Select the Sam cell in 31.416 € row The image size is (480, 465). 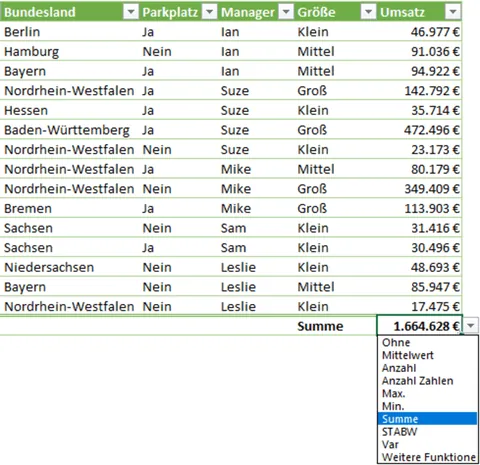pyautogui.click(x=256, y=228)
